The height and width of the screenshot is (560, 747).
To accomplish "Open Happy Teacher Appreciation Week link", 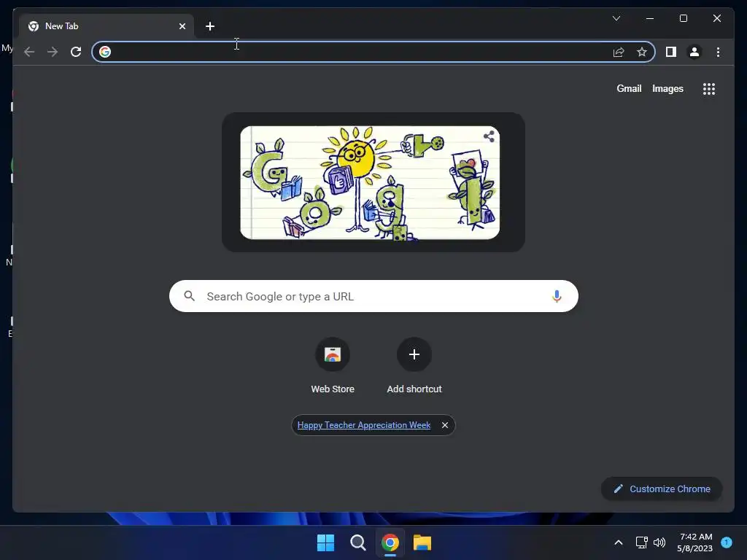I will [x=364, y=425].
